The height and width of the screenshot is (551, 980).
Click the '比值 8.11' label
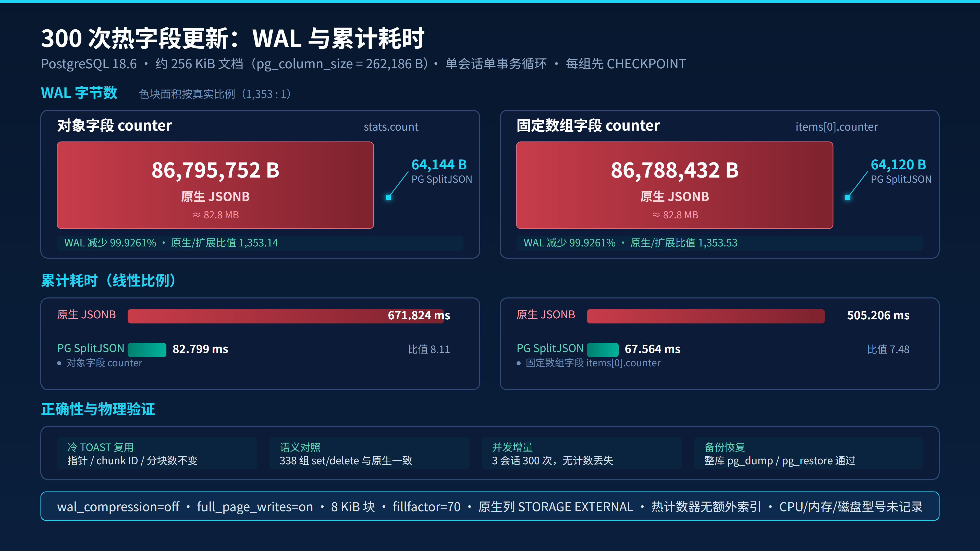(x=429, y=349)
